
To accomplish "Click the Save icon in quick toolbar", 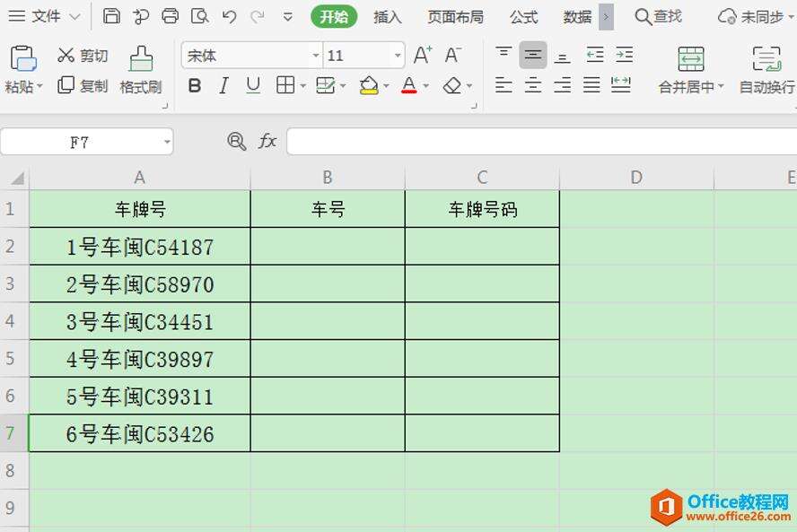I will tap(111, 16).
